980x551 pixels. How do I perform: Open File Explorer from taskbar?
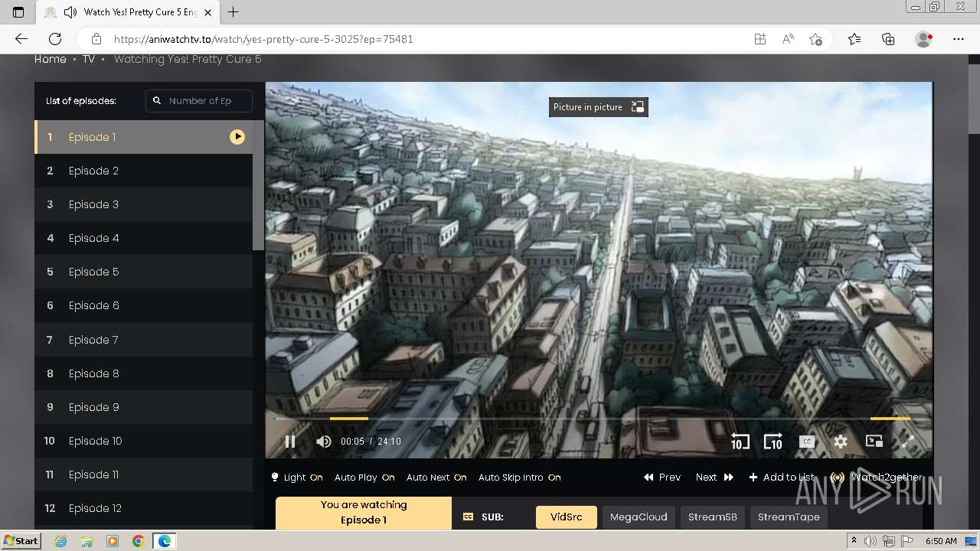(x=87, y=541)
